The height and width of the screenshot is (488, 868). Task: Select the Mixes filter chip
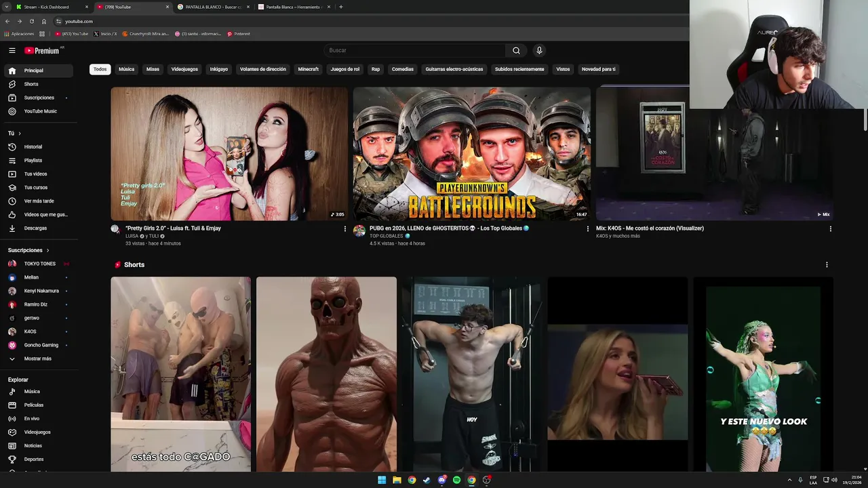153,69
